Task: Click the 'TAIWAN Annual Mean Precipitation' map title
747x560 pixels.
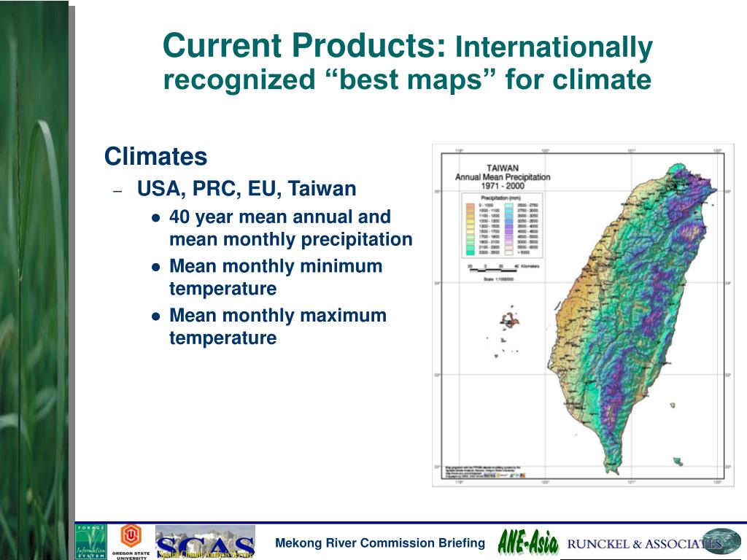Action: click(x=503, y=176)
